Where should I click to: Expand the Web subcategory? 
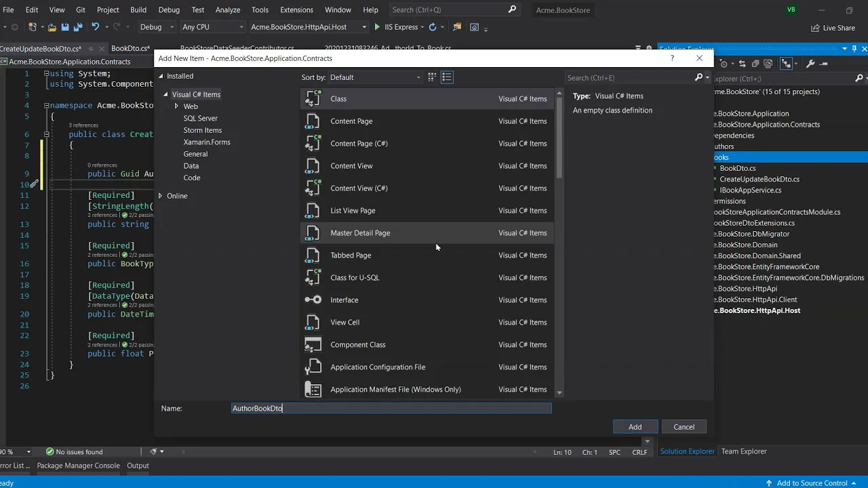pyautogui.click(x=176, y=106)
